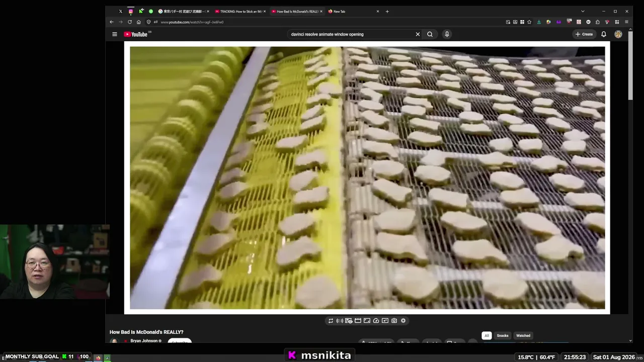Open the pinned X (Twitter) tab
The height and width of the screenshot is (362, 644).
121,11
